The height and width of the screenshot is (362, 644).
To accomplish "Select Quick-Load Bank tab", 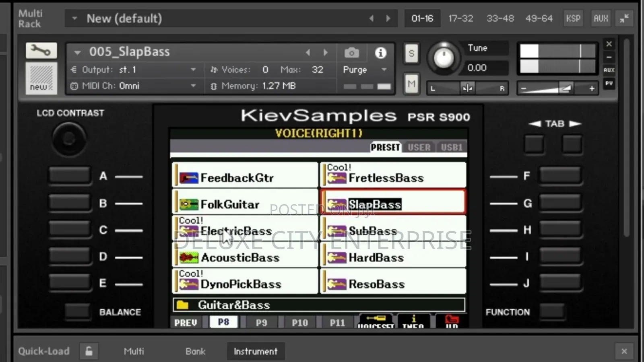I will tap(195, 351).
